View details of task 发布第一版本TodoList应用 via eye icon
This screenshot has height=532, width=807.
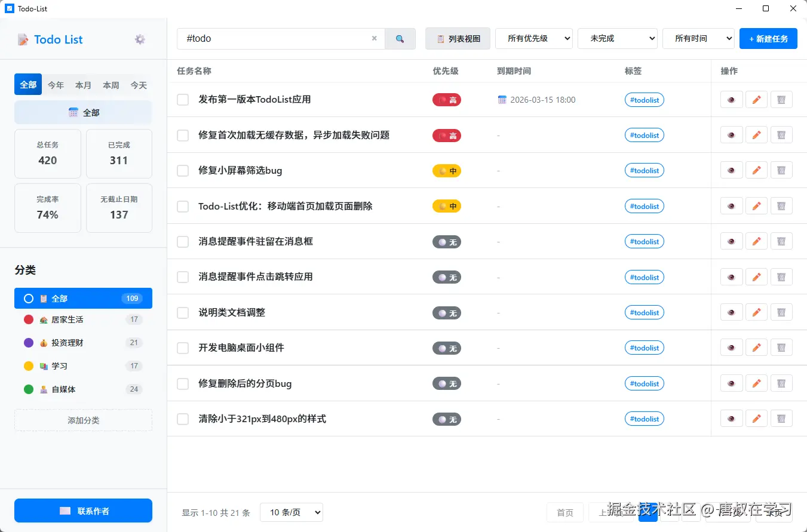(731, 100)
